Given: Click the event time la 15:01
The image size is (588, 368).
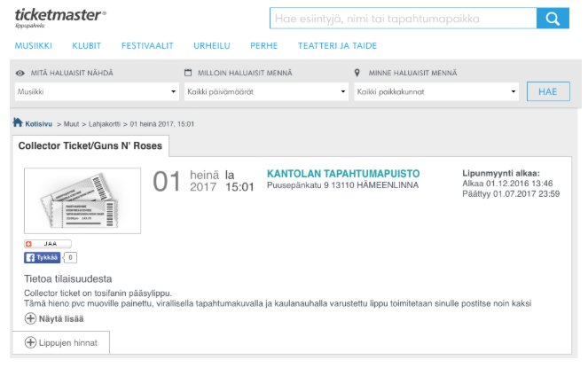Looking at the screenshot, I should 239,181.
